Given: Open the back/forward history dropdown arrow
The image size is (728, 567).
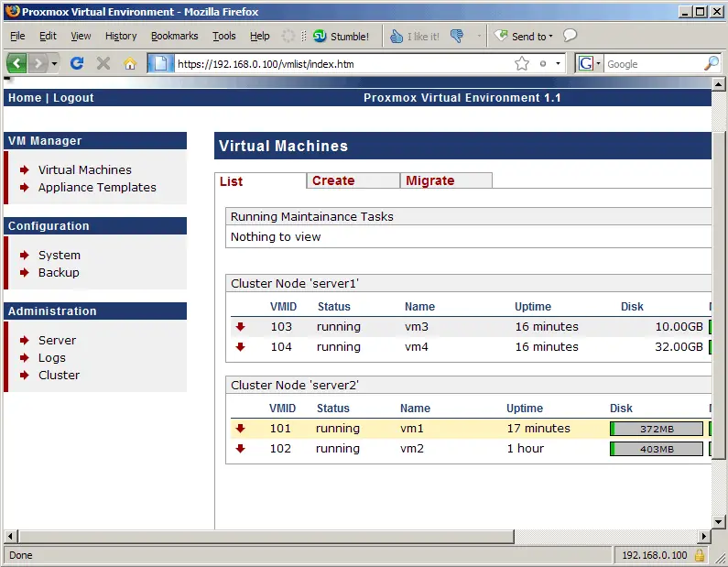Looking at the screenshot, I should 54,63.
